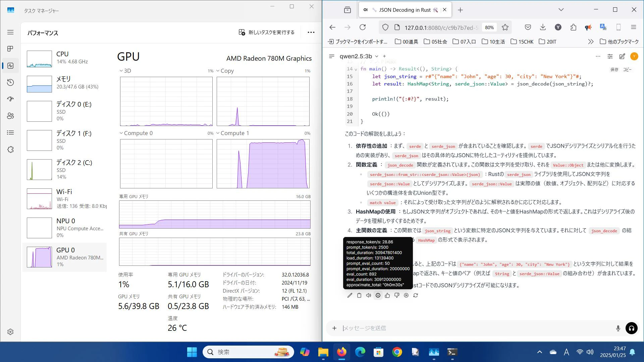Add another model with the plus icon

tap(384, 56)
